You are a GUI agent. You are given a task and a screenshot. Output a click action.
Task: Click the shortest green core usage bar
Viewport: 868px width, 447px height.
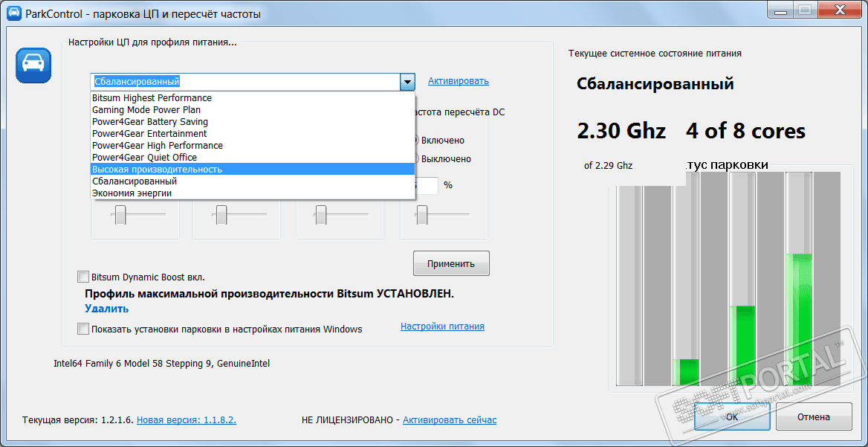tap(687, 372)
